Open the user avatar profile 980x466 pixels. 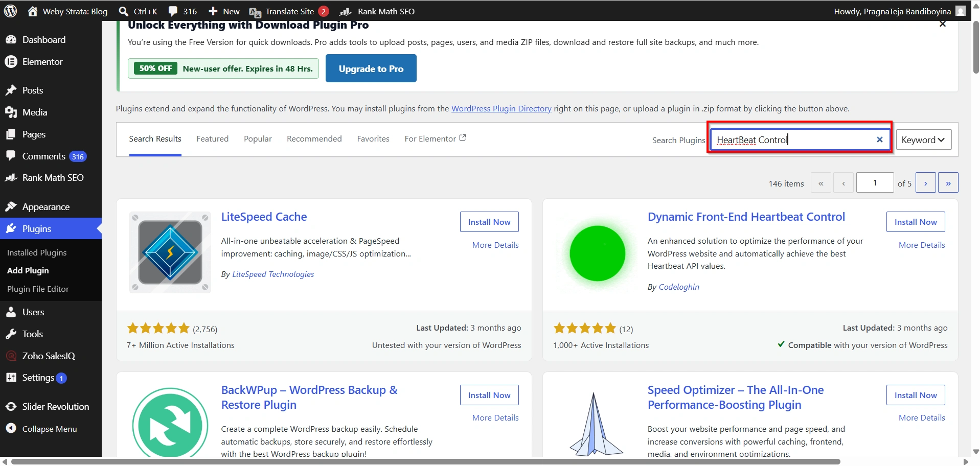[961, 11]
